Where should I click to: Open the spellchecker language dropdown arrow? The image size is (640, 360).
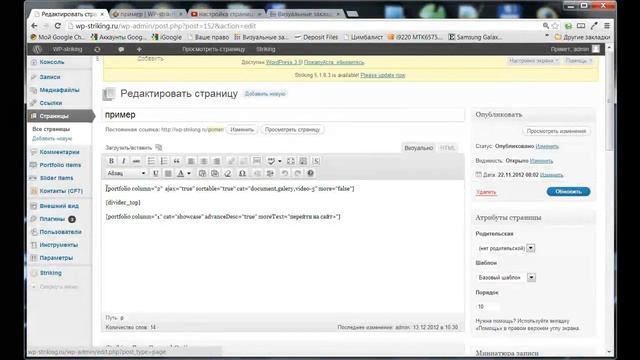(x=280, y=161)
